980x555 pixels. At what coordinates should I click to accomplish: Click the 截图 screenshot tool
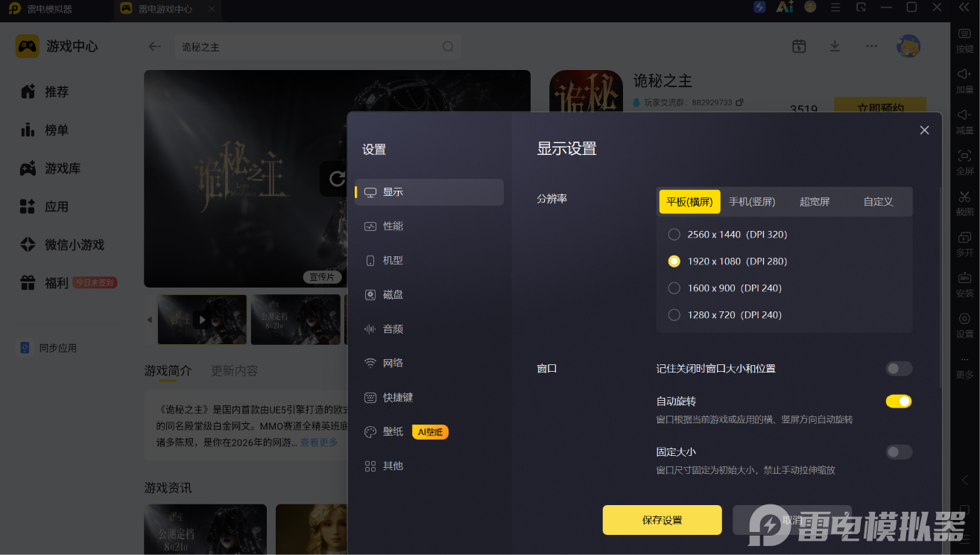click(964, 203)
